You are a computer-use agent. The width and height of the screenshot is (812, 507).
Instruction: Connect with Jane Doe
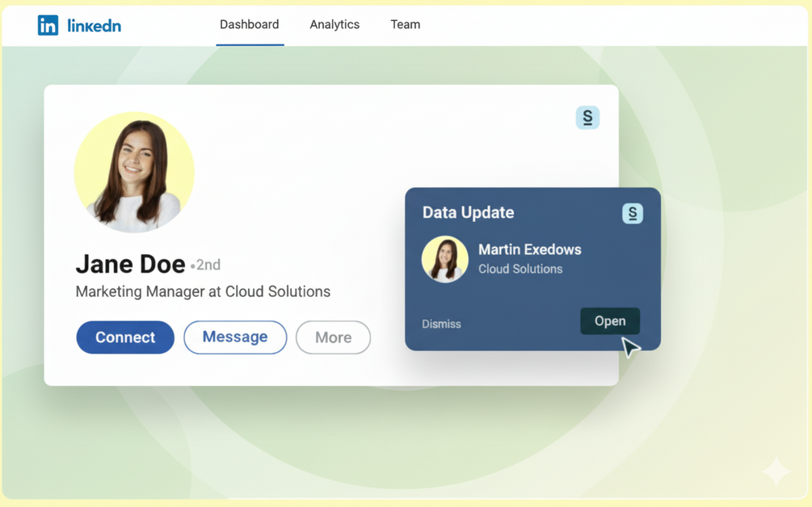(125, 337)
